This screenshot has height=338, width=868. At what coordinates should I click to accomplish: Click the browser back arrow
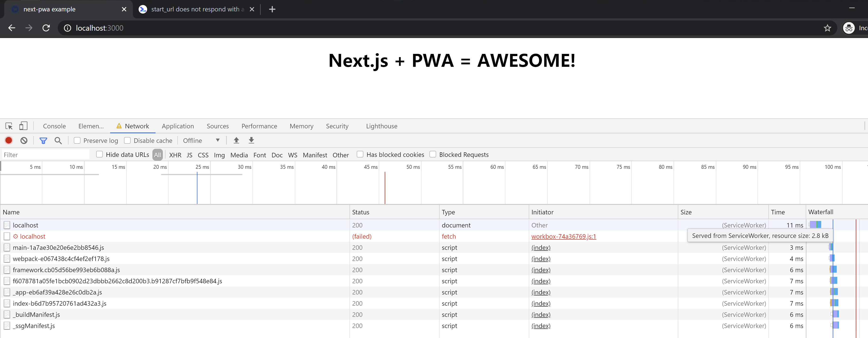pos(11,28)
